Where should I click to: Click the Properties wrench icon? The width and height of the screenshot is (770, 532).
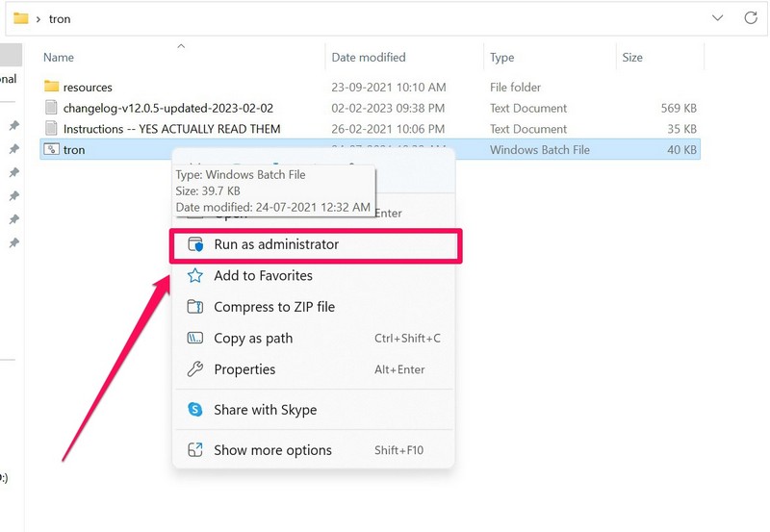point(195,369)
